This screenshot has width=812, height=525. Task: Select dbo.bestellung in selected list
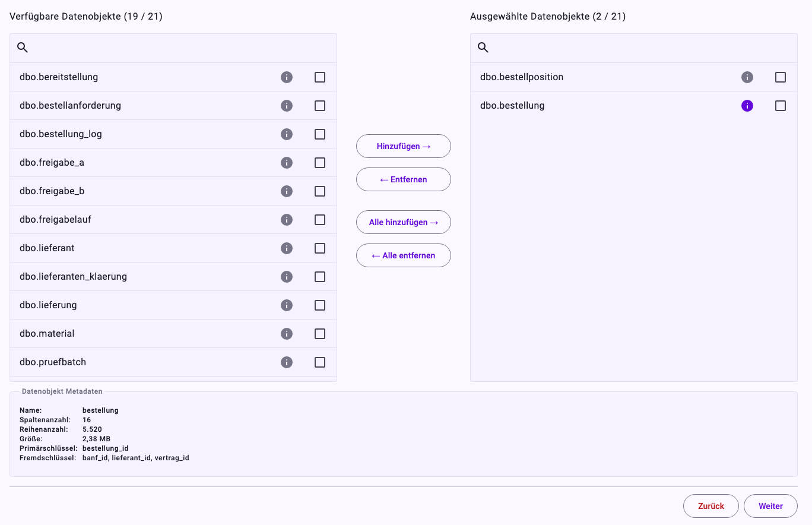(512, 106)
